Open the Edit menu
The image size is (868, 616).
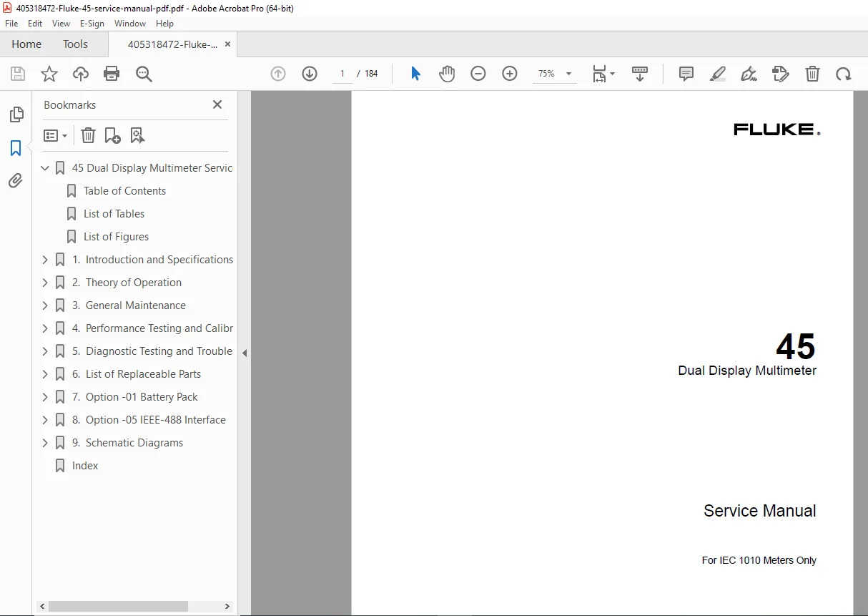[x=35, y=24]
